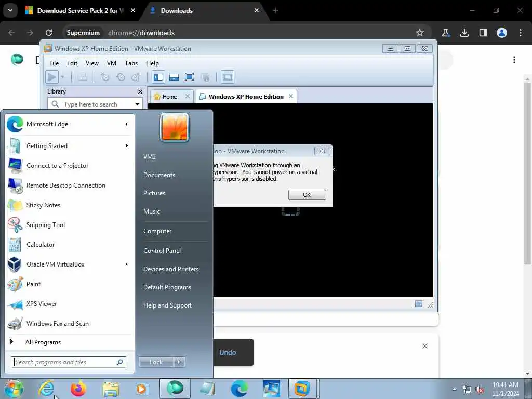This screenshot has width=532, height=399.
Task: Click the VMware status bar device icon
Action: 419,304
